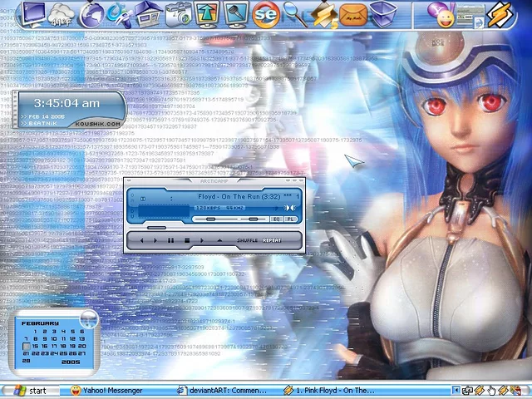
Task: Open the weather icon showing 41°F
Action: pos(61,15)
